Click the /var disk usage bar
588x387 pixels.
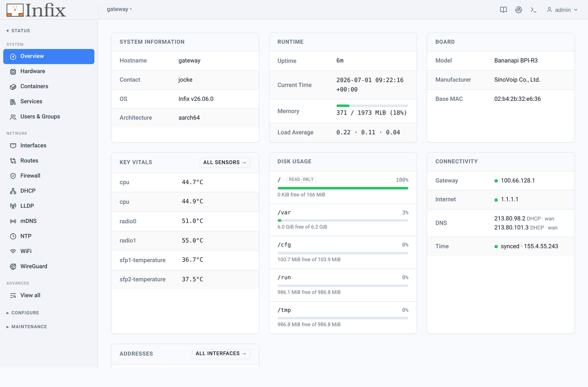click(x=343, y=220)
